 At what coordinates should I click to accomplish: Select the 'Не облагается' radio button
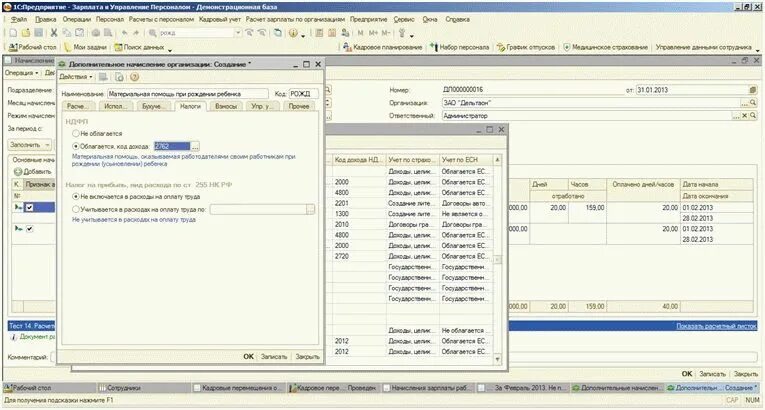76,133
